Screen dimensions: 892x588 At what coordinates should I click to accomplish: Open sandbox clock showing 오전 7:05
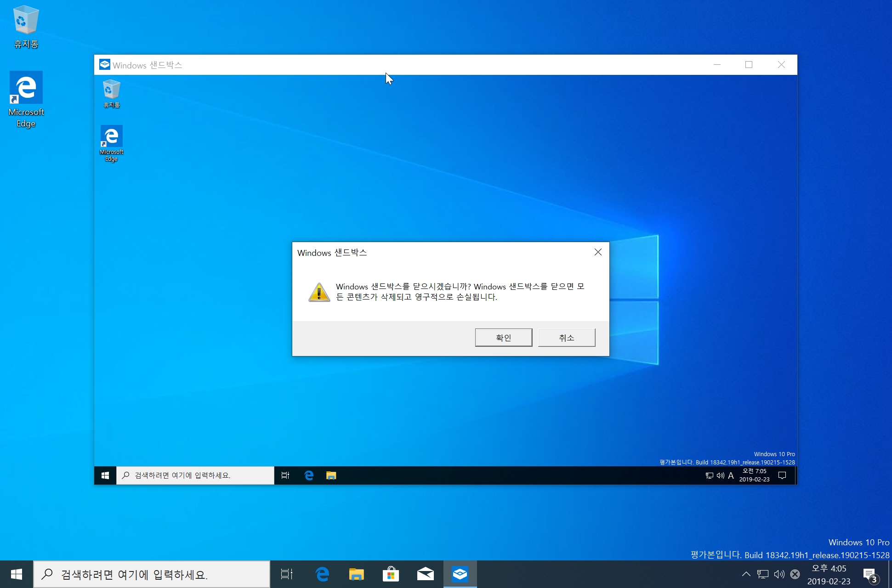[754, 475]
